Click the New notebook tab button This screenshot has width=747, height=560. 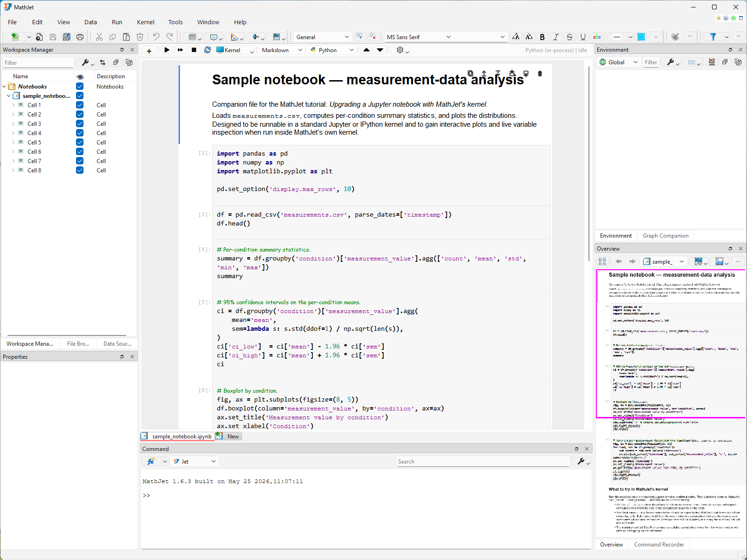(x=228, y=437)
